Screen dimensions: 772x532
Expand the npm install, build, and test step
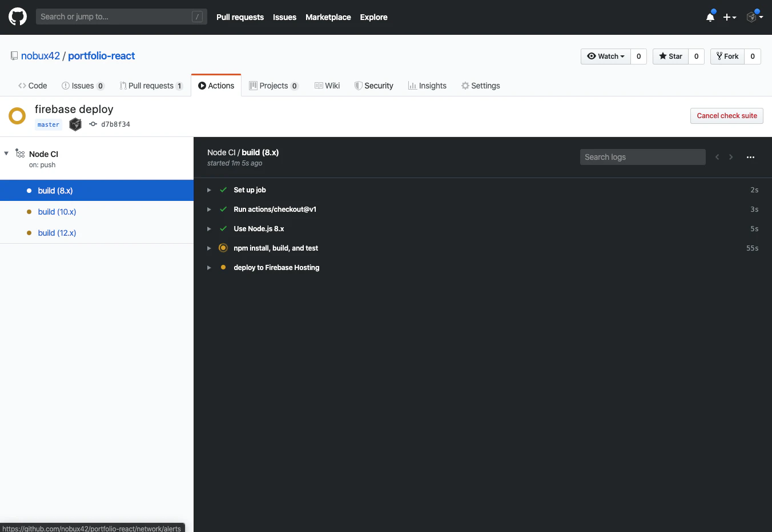click(209, 248)
